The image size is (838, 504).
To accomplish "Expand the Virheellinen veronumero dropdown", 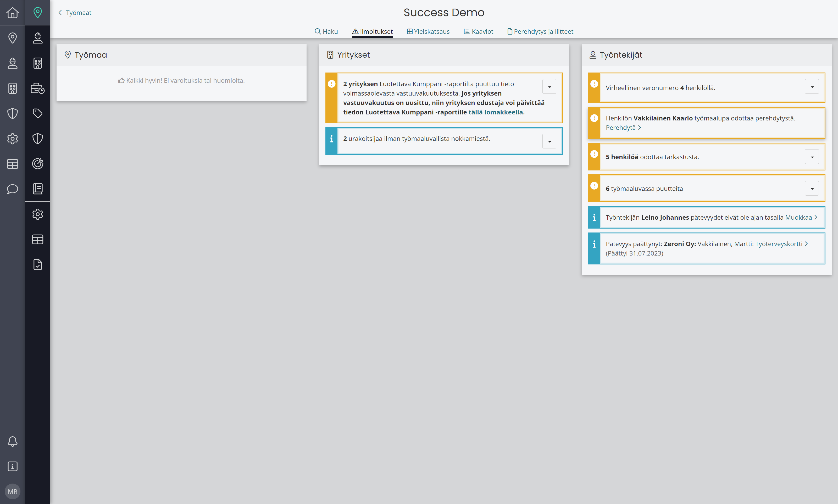I will pos(812,87).
